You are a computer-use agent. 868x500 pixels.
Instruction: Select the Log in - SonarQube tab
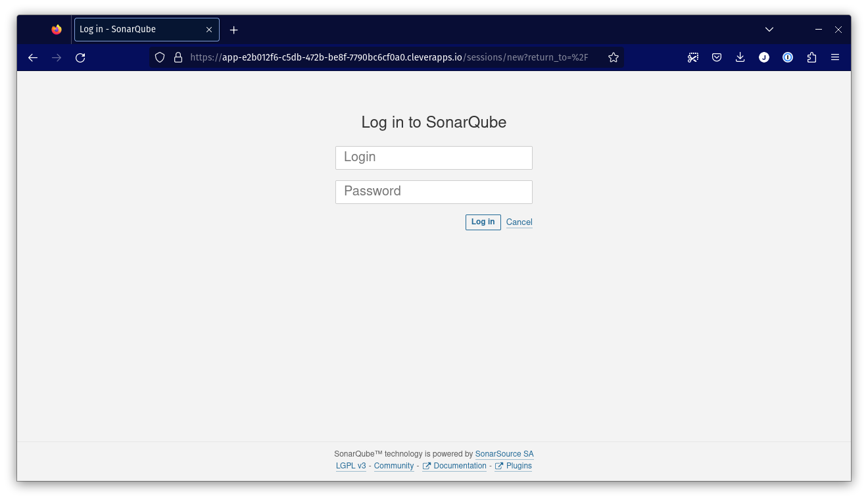click(147, 30)
